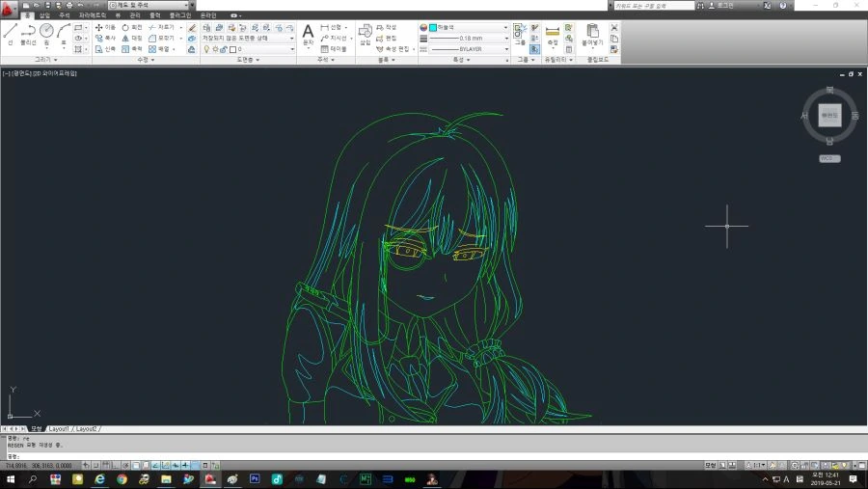Choose the Stretch (신축) tool
868x489 pixels.
click(105, 49)
